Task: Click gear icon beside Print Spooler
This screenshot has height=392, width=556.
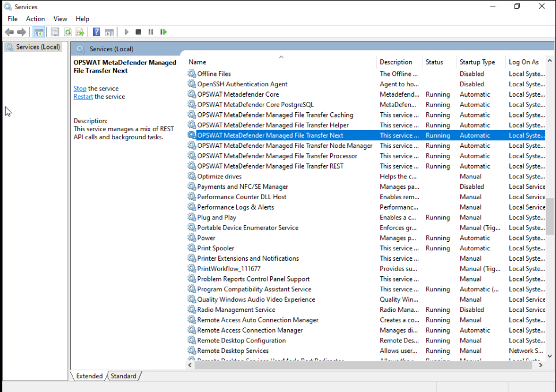Action: point(192,248)
